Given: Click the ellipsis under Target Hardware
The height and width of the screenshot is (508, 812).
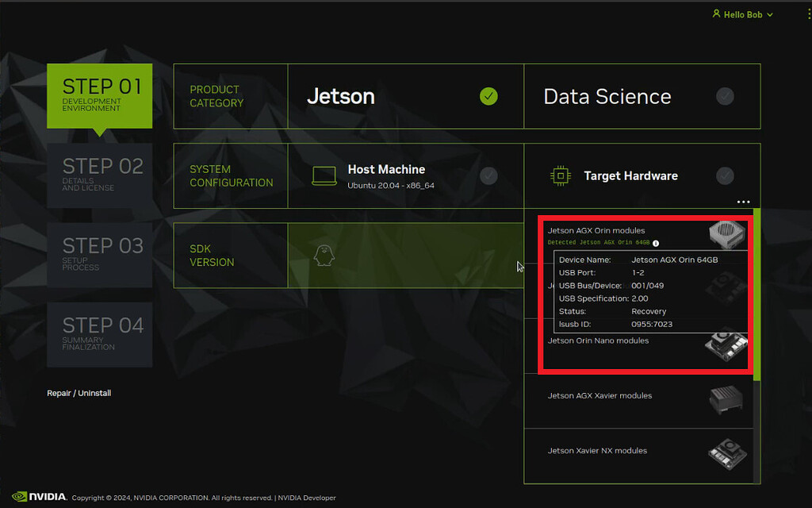Looking at the screenshot, I should 743,202.
